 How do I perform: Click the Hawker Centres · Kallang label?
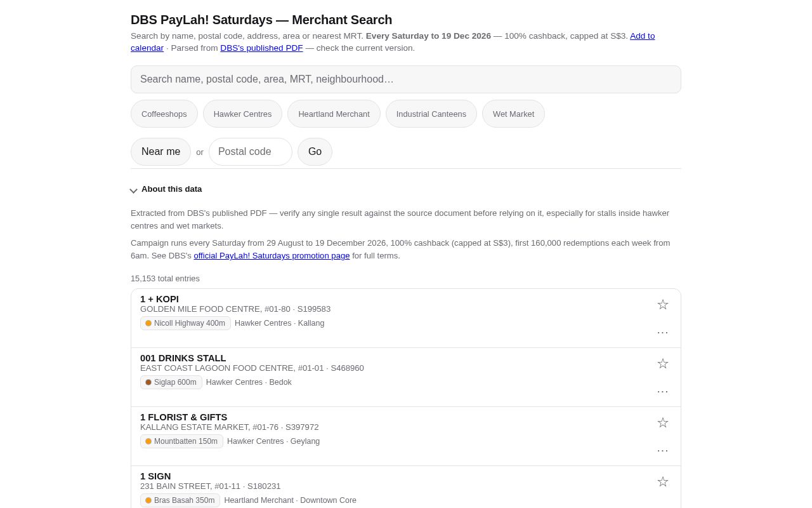tap(279, 323)
